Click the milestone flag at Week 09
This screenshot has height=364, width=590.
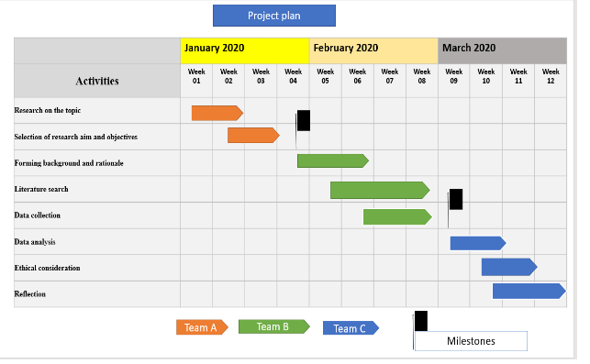click(455, 200)
